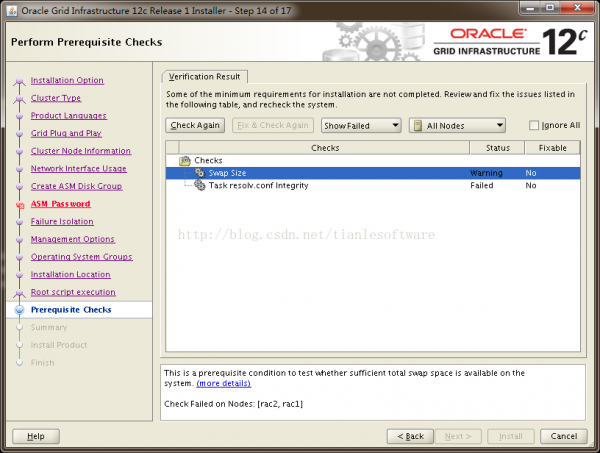Minimize the installer window
600x453 pixels.
tap(530, 8)
